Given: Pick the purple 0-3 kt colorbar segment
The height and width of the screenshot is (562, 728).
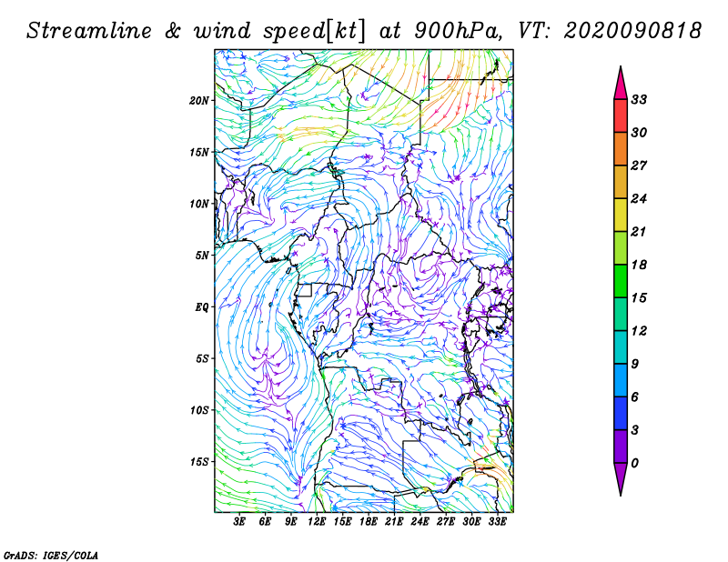Looking at the screenshot, I should coord(621,447).
